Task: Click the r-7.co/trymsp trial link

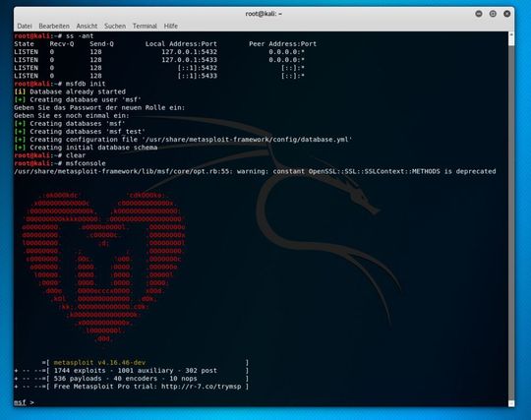Action: [202, 387]
